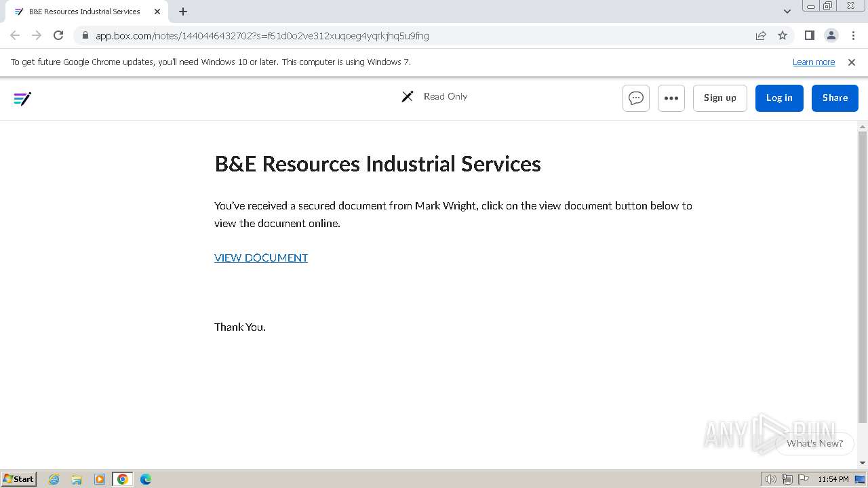The width and height of the screenshot is (868, 488).
Task: Click the Action Center flag icon
Action: (x=804, y=479)
